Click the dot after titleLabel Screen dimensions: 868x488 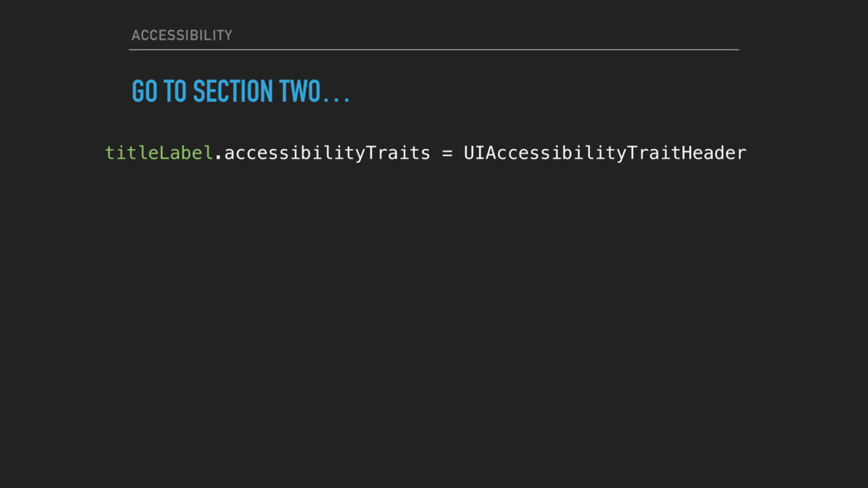218,158
